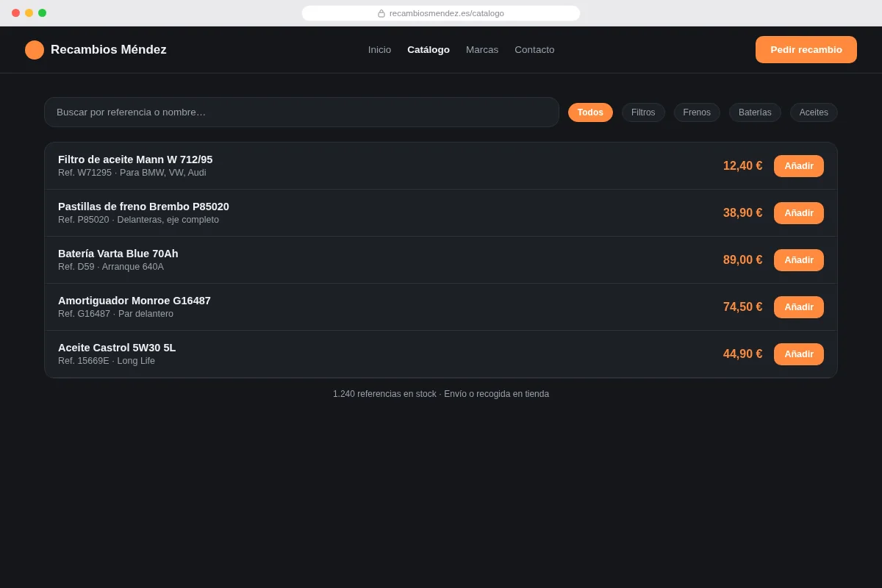Close the browser window with red button
The height and width of the screenshot is (588, 882).
[15, 13]
